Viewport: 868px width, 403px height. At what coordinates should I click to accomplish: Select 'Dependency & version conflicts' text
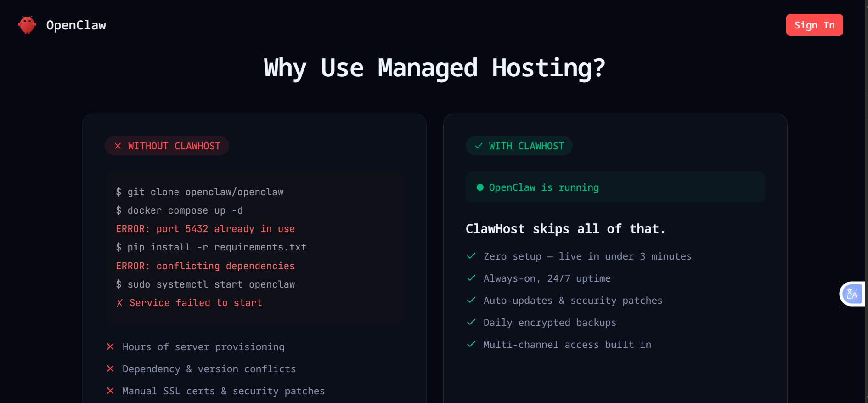209,369
